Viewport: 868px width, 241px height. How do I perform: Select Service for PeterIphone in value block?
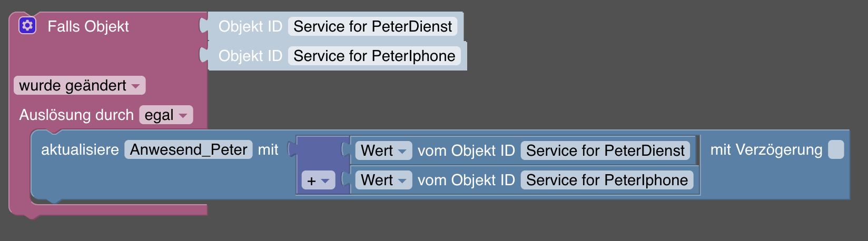coord(607,180)
